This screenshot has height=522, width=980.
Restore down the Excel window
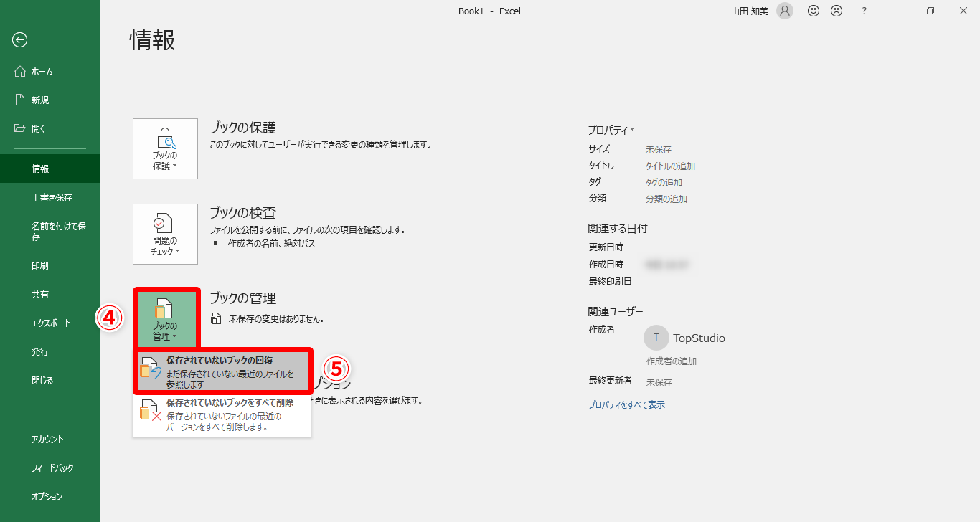930,11
